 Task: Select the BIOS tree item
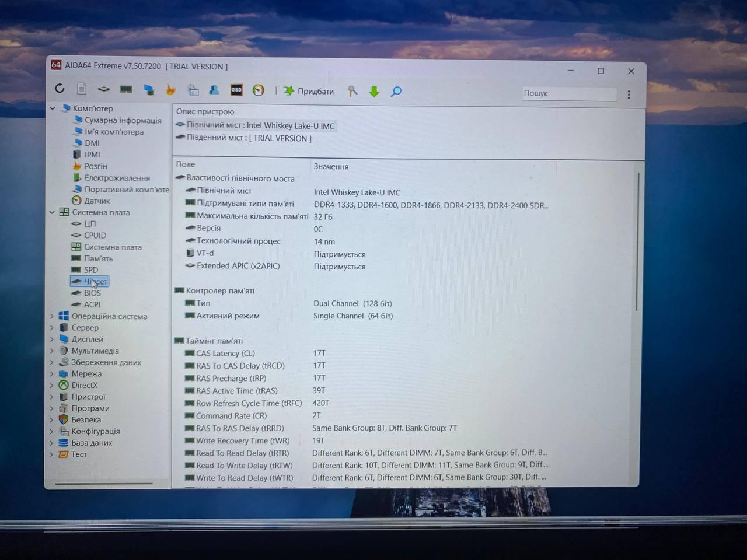[x=92, y=293]
